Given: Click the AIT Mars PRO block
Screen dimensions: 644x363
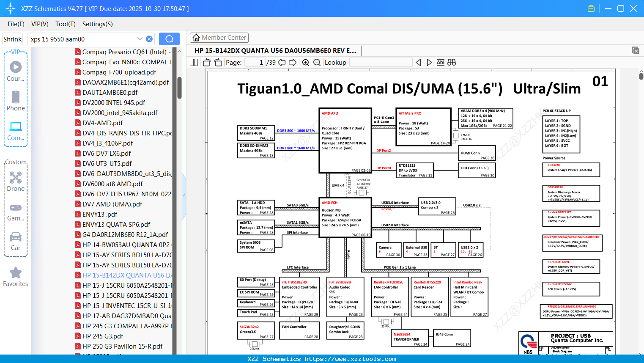Looking at the screenshot, I should tap(423, 127).
